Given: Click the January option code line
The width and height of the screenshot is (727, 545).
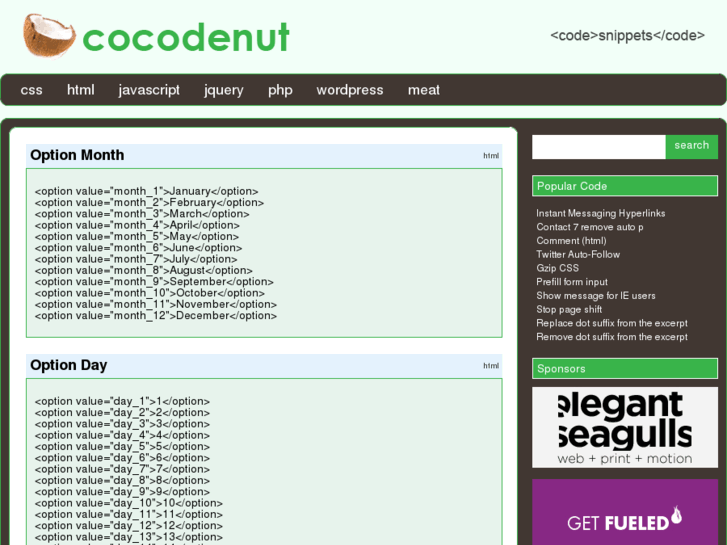Looking at the screenshot, I should [x=147, y=192].
